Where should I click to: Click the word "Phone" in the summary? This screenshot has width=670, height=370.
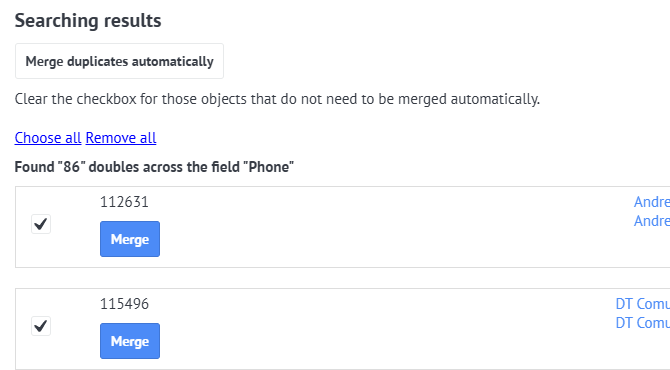click(269, 167)
